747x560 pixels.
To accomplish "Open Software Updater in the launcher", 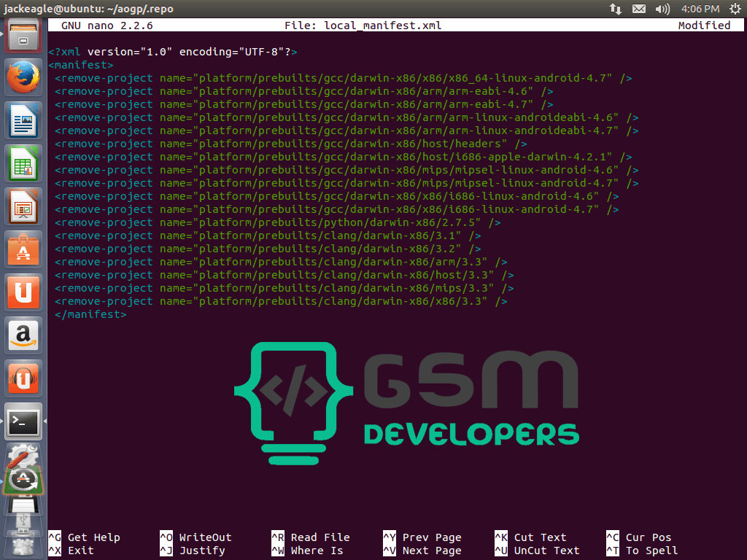I will (x=23, y=481).
